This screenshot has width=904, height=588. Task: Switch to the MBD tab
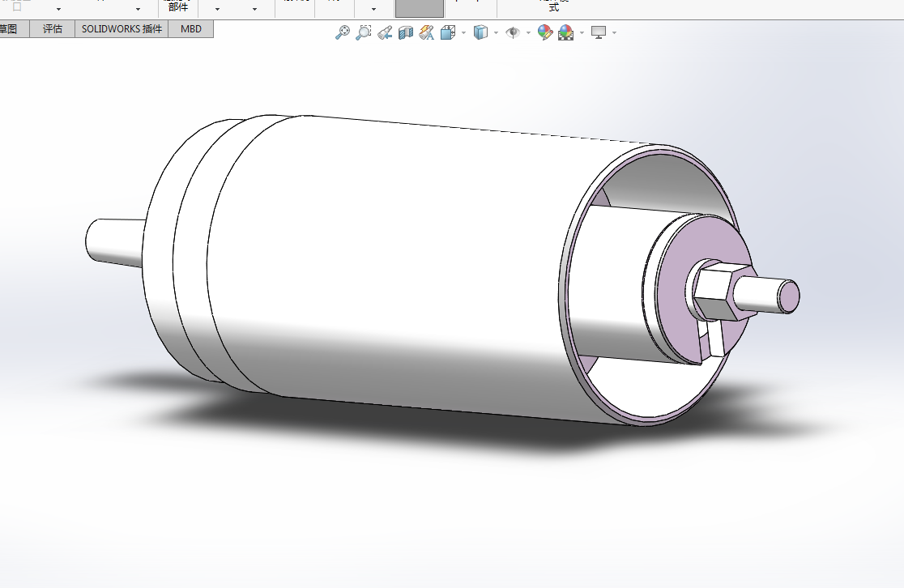[191, 29]
